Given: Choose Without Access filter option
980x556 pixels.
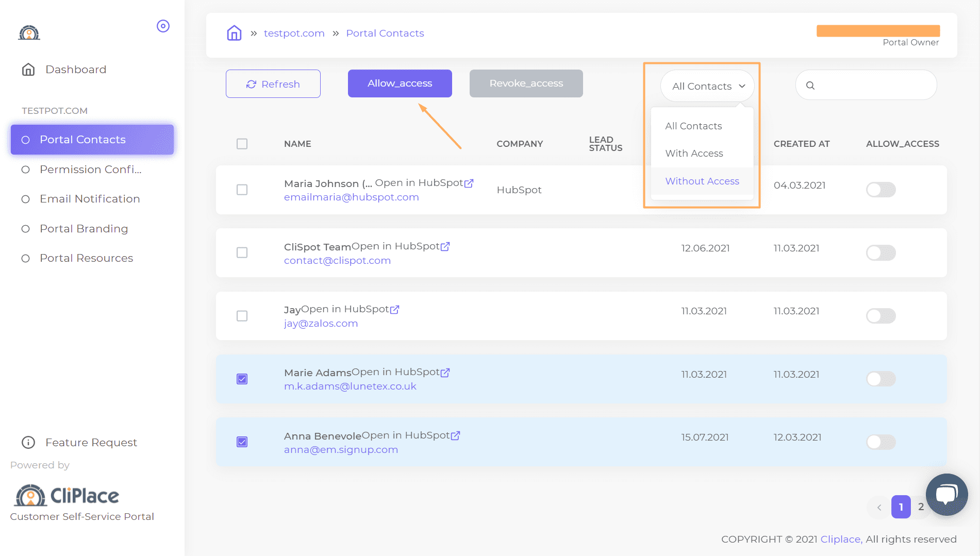Looking at the screenshot, I should [702, 181].
